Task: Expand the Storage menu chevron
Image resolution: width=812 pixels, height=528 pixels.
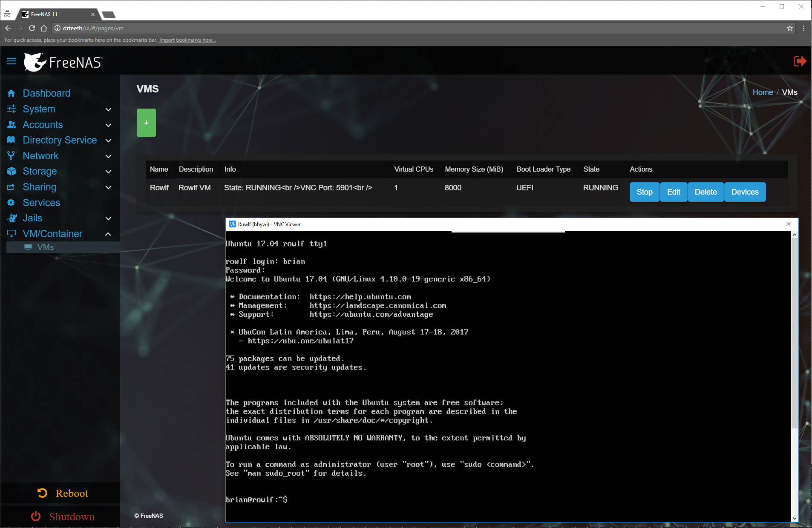Action: pyautogui.click(x=108, y=172)
